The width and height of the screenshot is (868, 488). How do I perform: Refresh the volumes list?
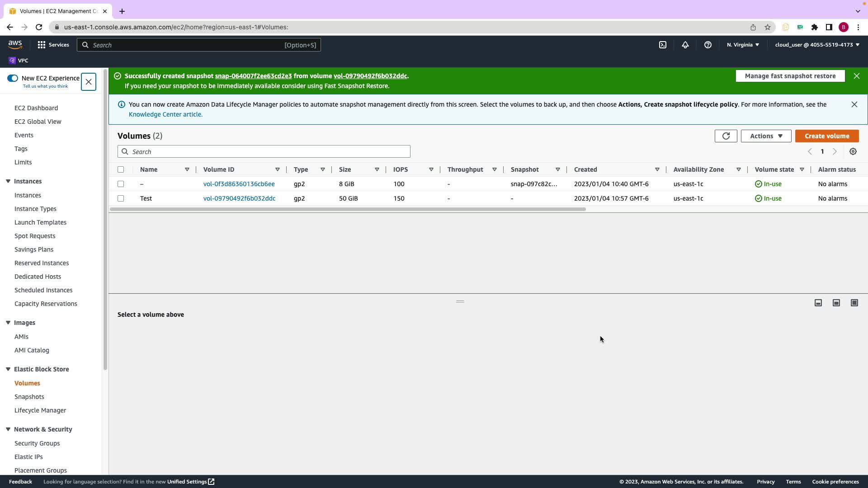[x=726, y=136]
